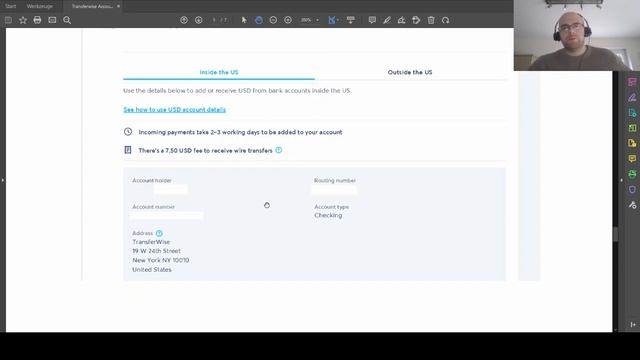Open the green scan print sidebar tool
Screen dimensions: 640x360
tap(632, 174)
